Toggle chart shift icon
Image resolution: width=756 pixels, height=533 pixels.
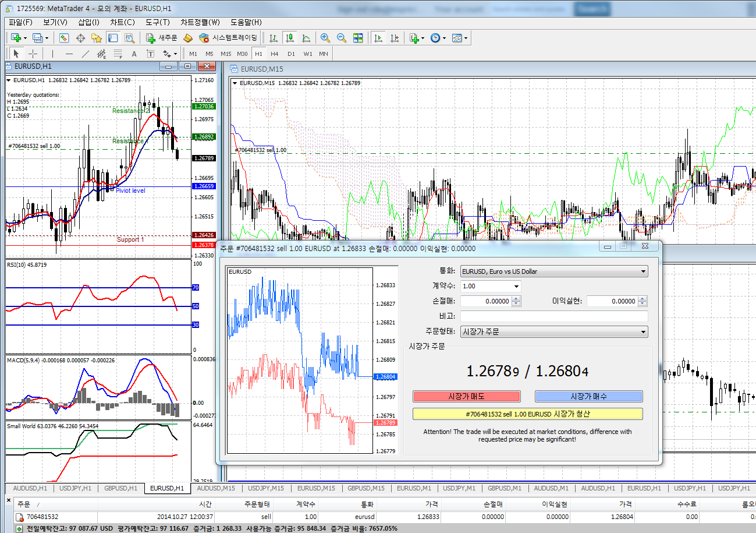point(395,38)
